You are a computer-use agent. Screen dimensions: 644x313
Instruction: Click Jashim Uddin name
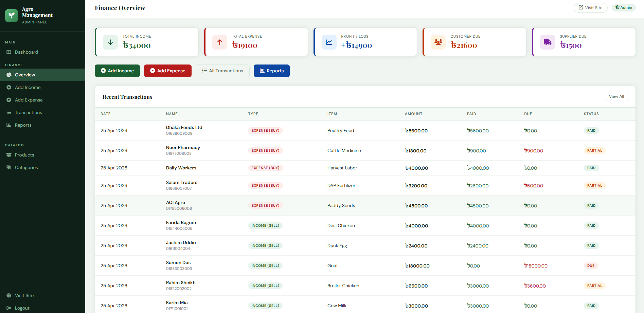181,242
